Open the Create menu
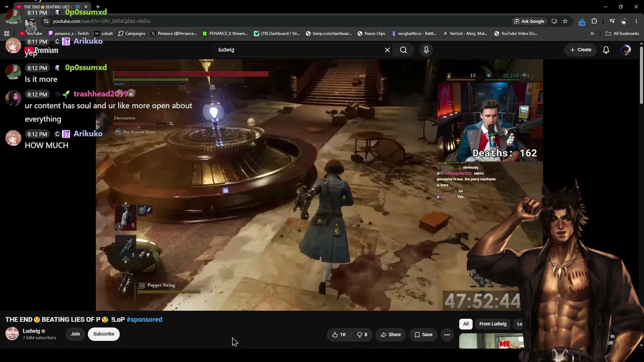The height and width of the screenshot is (362, 644). point(581,50)
